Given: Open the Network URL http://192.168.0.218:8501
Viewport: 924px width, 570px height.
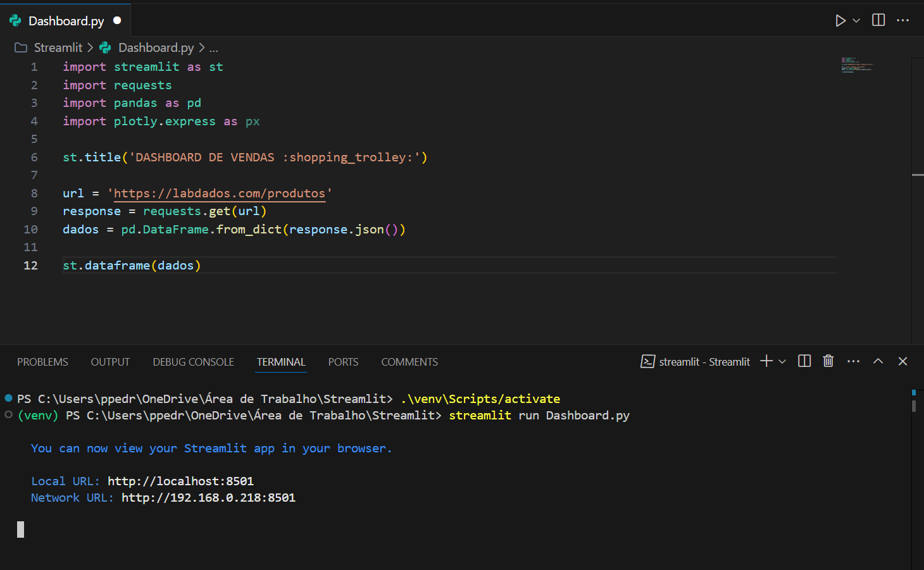Looking at the screenshot, I should click(x=208, y=498).
